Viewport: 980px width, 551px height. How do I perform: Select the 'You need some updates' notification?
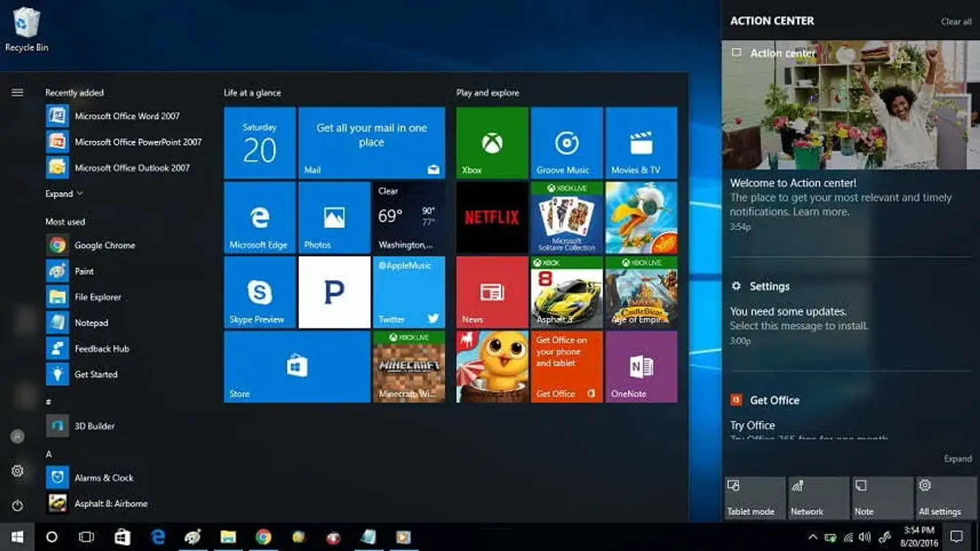(x=851, y=325)
